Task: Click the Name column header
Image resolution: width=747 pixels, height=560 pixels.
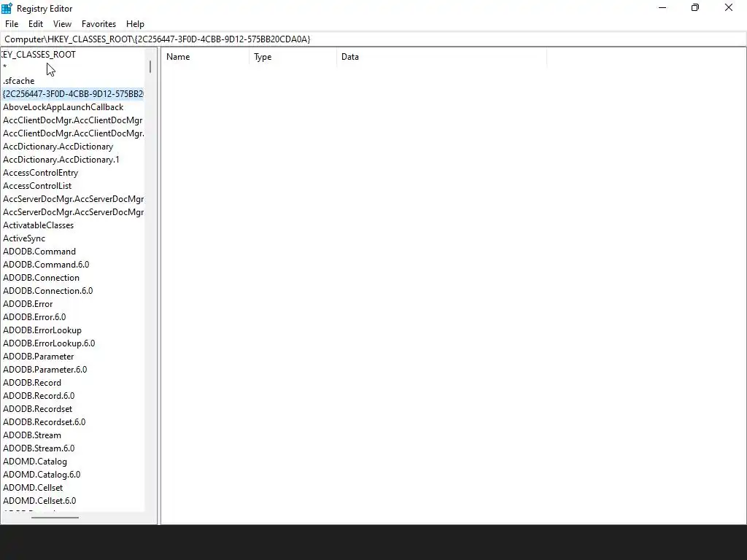Action: [x=205, y=57]
